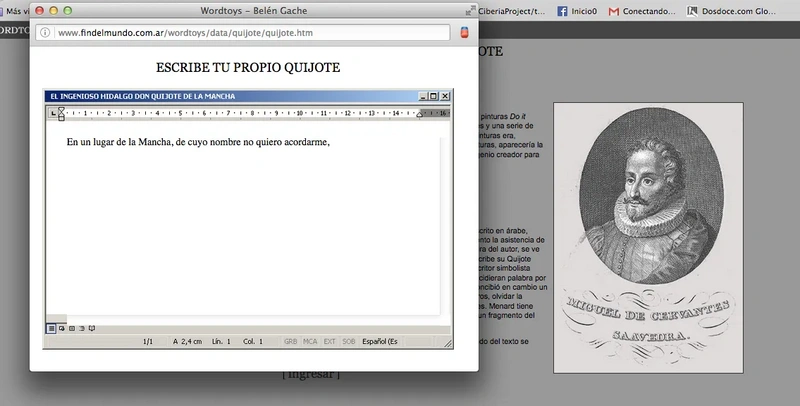Toggle GRB indicator in status bar
The width and height of the screenshot is (800, 406).
290,341
